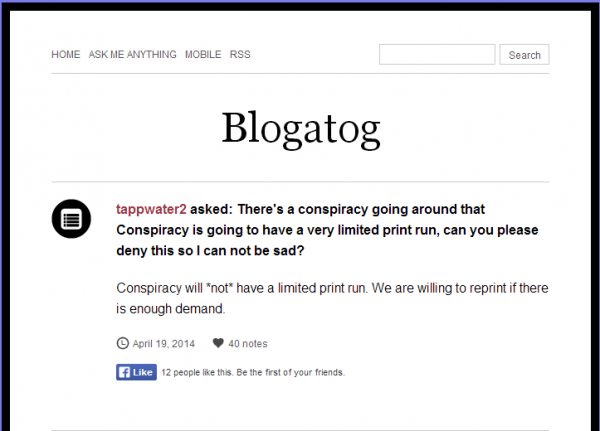Click the word 'asked:' after username
Viewport: 600px width, 431px height.
click(211, 209)
